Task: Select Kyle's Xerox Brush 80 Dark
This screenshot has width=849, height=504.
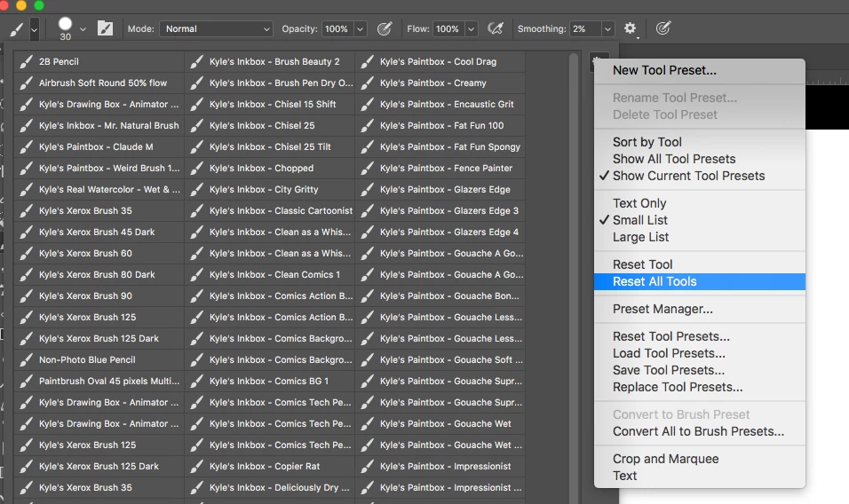Action: point(99,275)
